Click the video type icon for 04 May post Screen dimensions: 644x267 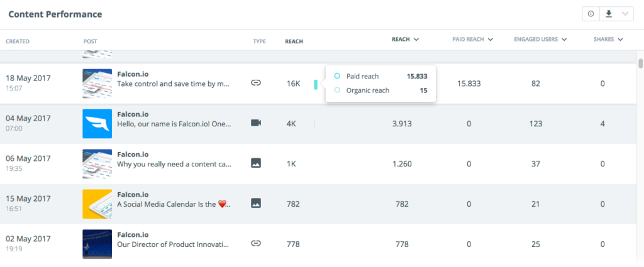click(x=256, y=123)
